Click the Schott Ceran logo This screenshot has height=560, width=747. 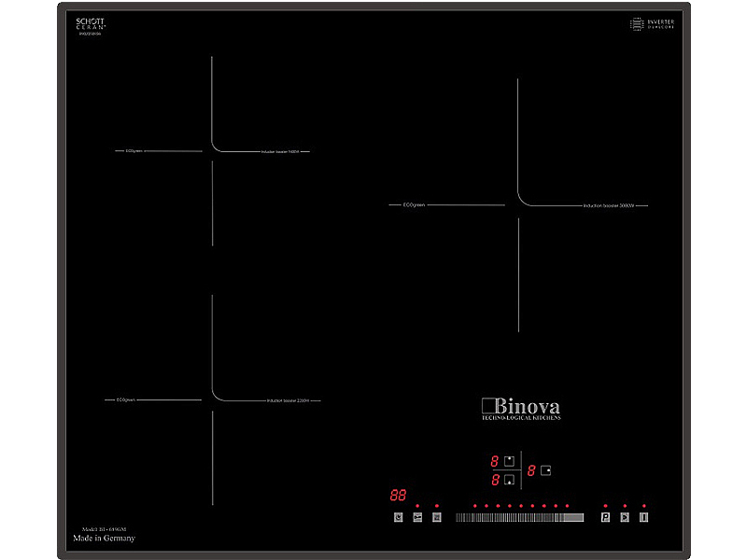point(92,25)
